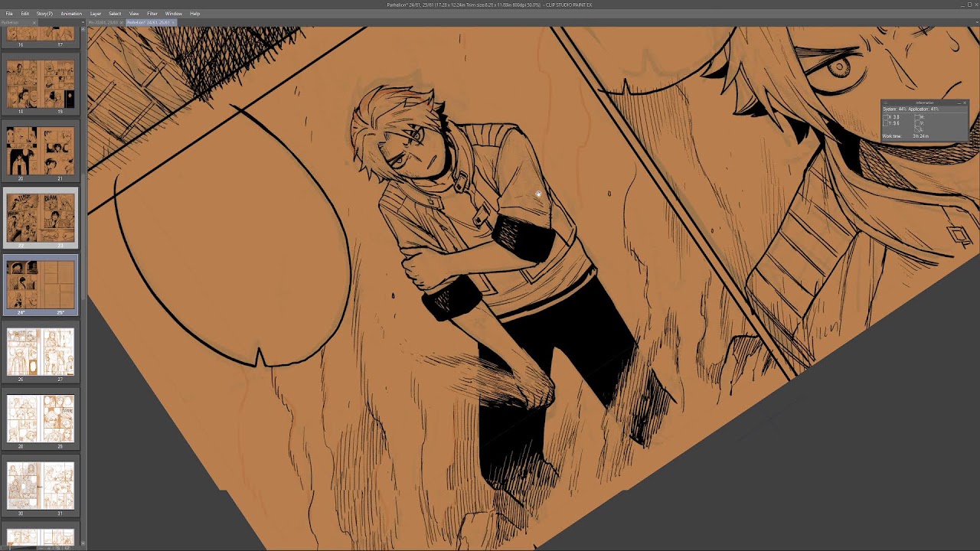Open the Story(P) menu
This screenshot has width=980, height=551.
pyautogui.click(x=44, y=14)
